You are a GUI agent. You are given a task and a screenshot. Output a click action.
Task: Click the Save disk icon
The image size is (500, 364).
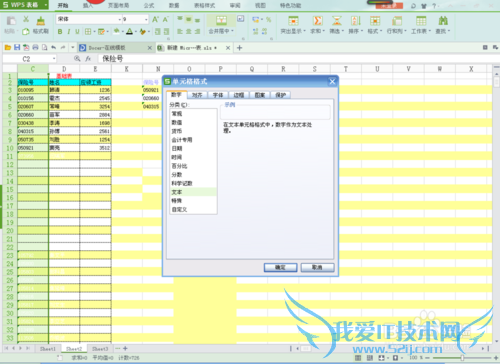pos(17,48)
